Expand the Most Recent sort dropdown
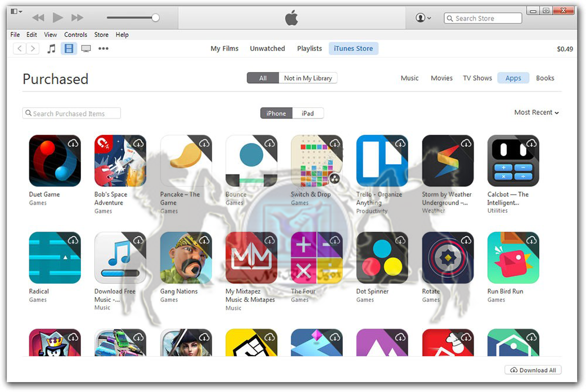 click(x=537, y=113)
